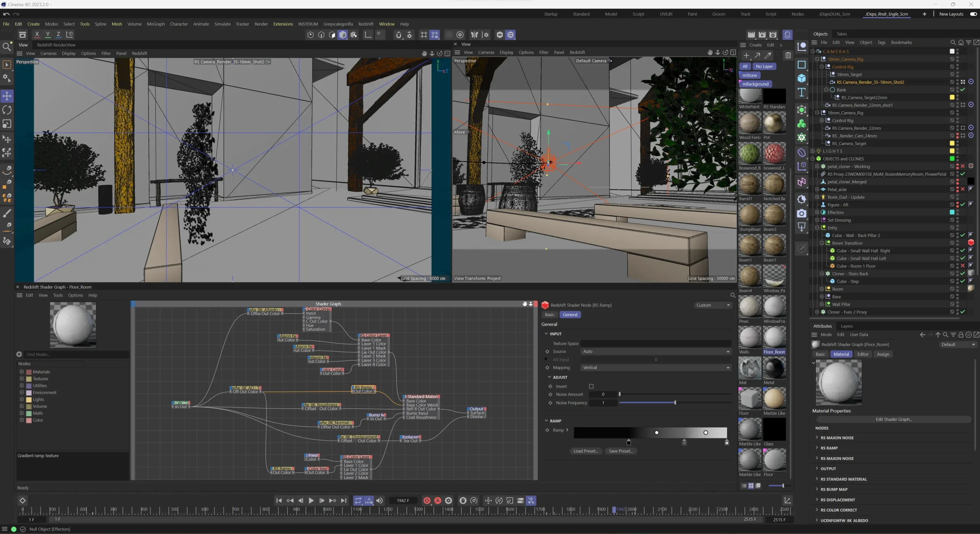The image size is (980, 534).
Task: Click the Record Active Objects button
Action: [427, 501]
